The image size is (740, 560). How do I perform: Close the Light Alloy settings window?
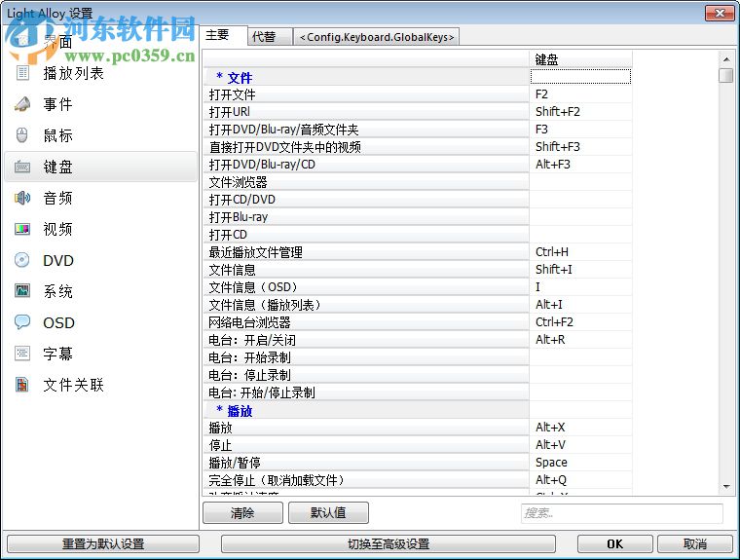coord(720,13)
